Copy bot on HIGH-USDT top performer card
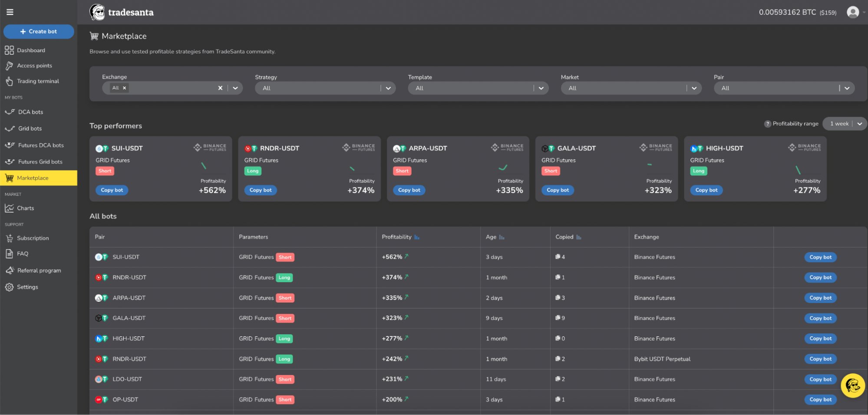The height and width of the screenshot is (415, 868). pos(706,190)
